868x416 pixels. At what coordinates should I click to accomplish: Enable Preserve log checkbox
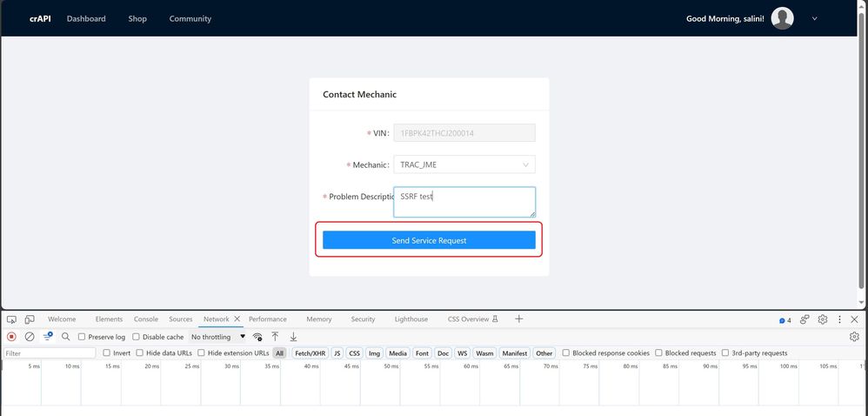(82, 337)
